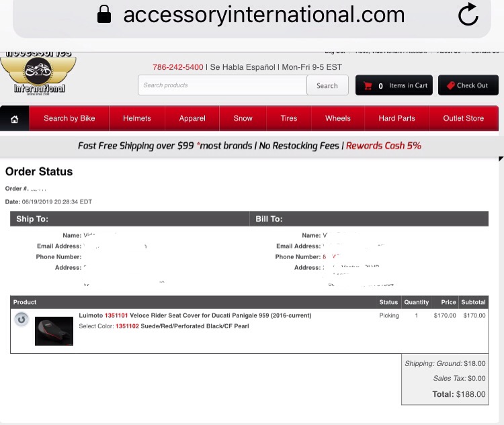Click the red tag Check Out button
The height and width of the screenshot is (425, 504).
(468, 85)
